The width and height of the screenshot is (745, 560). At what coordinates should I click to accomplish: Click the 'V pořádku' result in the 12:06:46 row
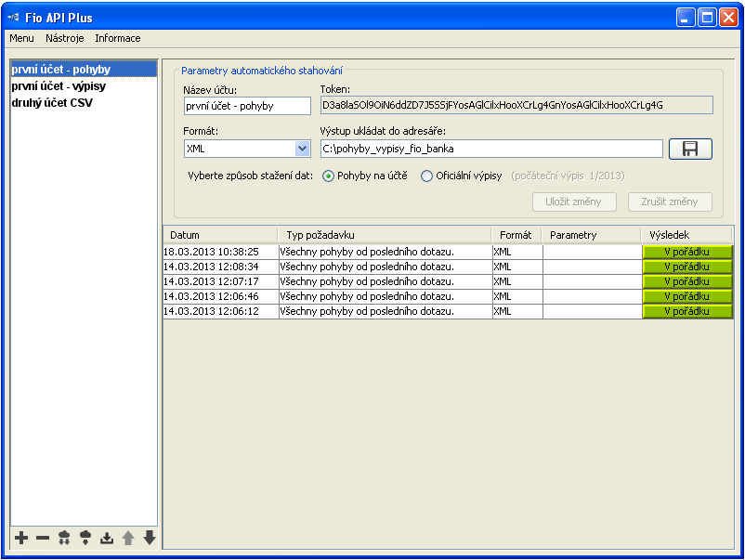click(x=687, y=296)
